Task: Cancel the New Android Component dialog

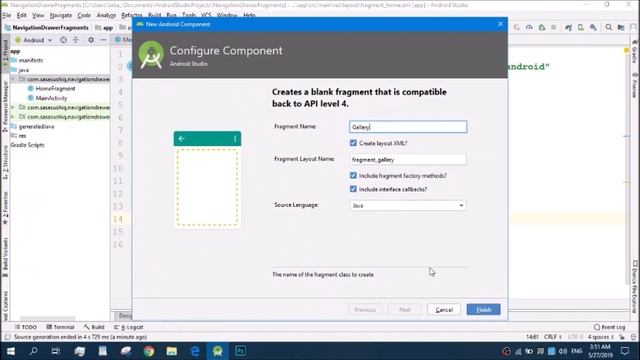Action: click(444, 309)
